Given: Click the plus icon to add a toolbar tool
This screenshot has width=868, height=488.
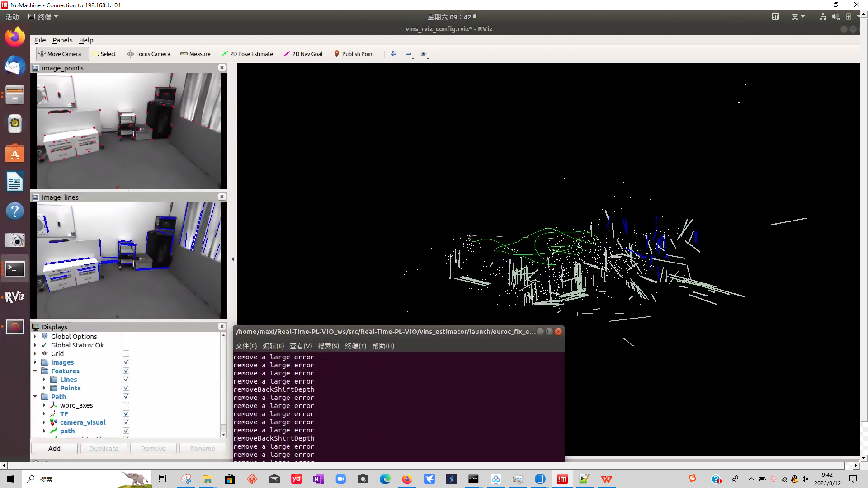Looking at the screenshot, I should tap(393, 54).
